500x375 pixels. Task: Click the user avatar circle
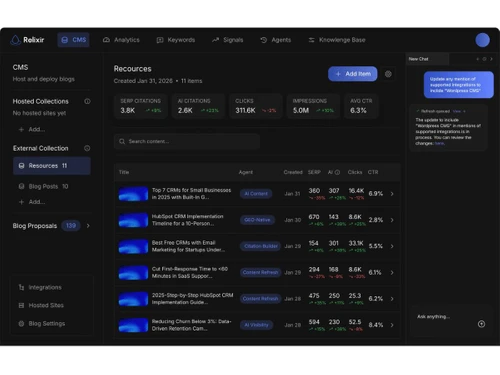[x=482, y=40]
